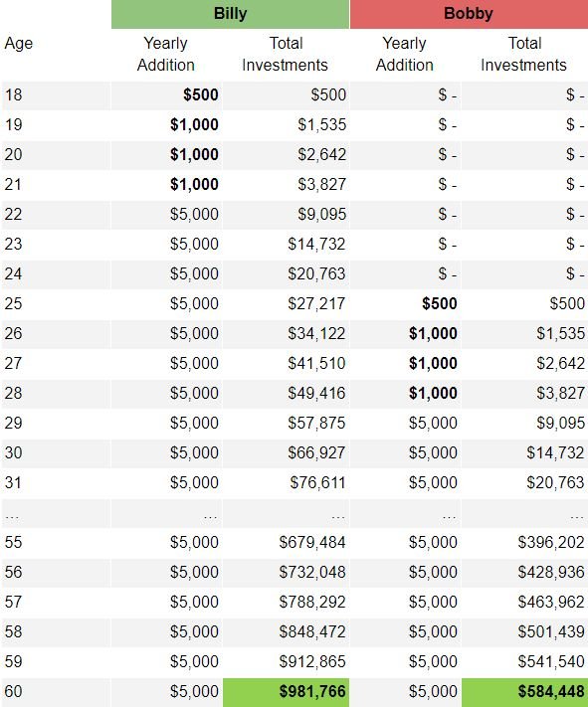
Task: Click the Age column header
Action: point(19,44)
